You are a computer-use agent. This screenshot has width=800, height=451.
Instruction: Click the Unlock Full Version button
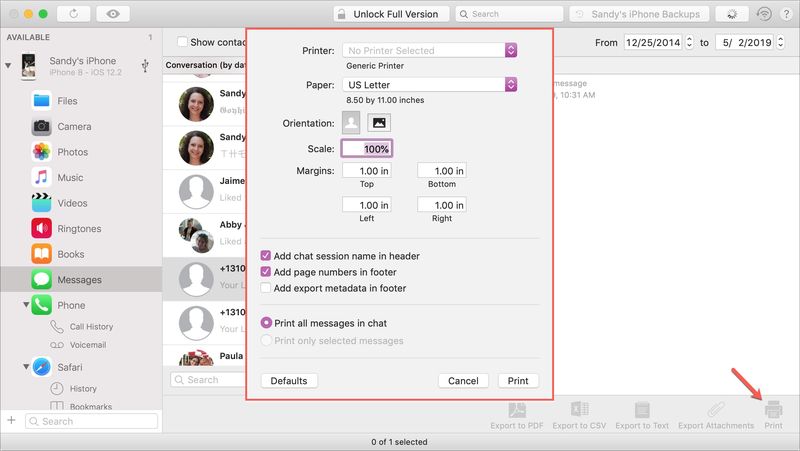tap(391, 14)
